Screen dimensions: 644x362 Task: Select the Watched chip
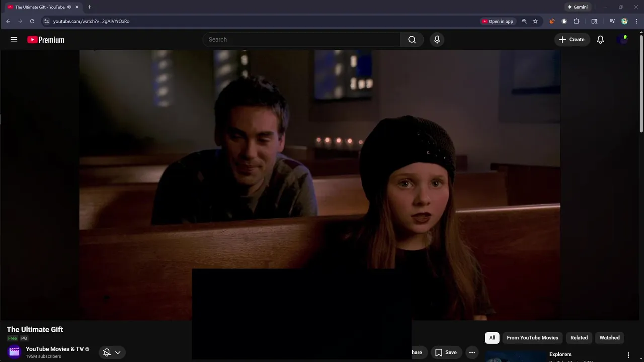tap(609, 338)
